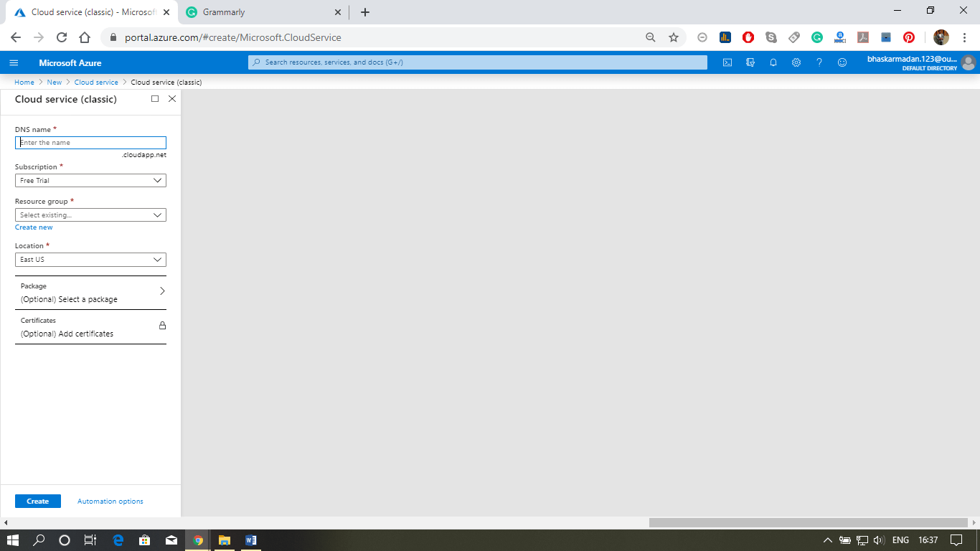The image size is (980, 551).
Task: Open the Pinterest extension button
Action: (909, 37)
